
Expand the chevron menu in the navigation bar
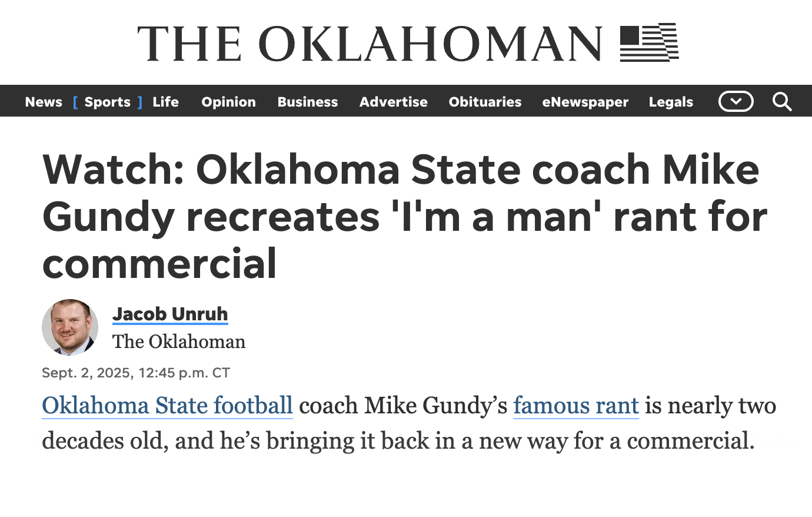[x=736, y=101]
